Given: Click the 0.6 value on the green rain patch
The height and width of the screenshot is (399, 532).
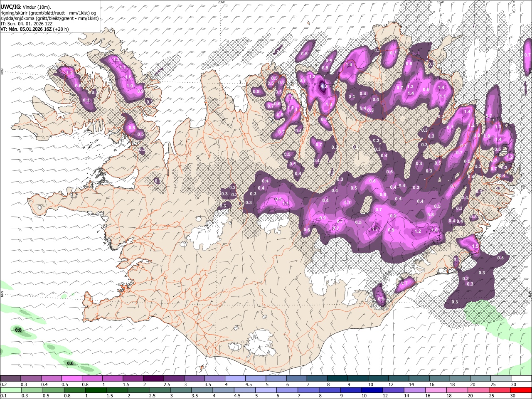Looking at the screenshot, I should (x=70, y=364).
